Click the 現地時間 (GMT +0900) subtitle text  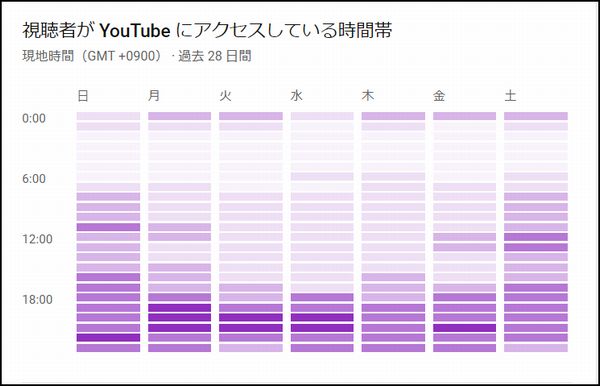[x=93, y=56]
